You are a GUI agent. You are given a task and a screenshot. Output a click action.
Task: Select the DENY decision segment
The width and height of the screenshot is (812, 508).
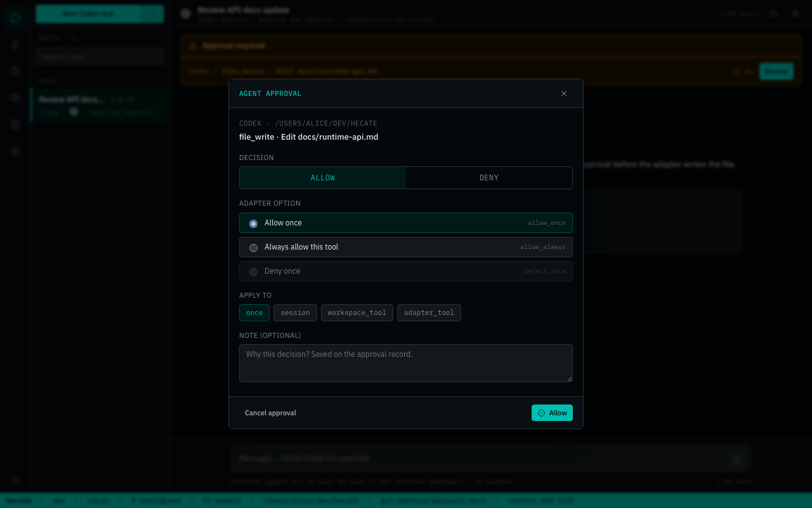coord(489,178)
